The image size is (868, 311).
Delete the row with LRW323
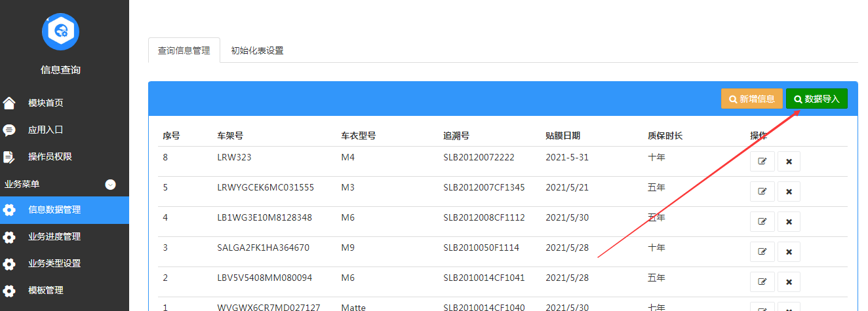[x=789, y=161]
